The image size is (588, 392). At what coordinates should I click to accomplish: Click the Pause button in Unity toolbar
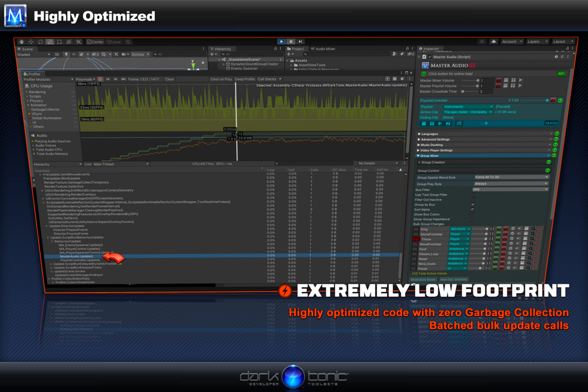point(291,42)
